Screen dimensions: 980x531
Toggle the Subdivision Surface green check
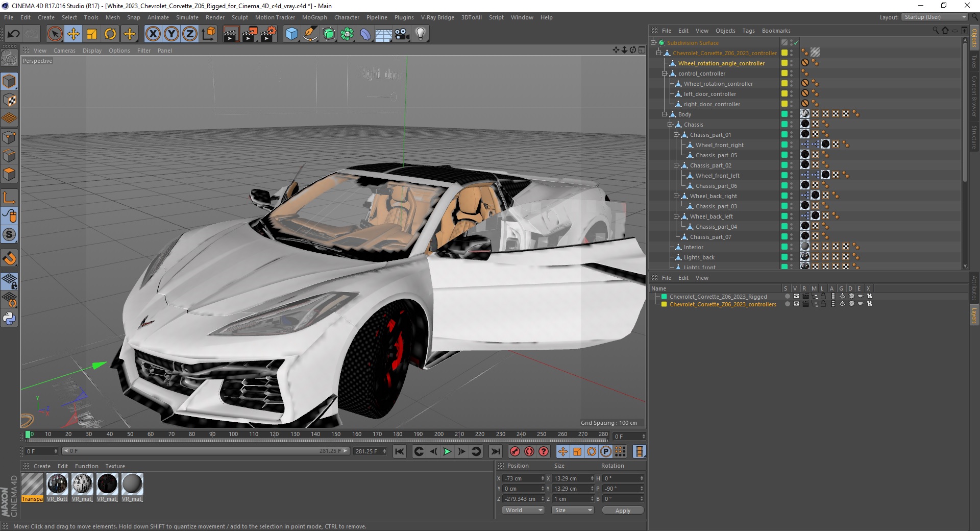pos(796,43)
